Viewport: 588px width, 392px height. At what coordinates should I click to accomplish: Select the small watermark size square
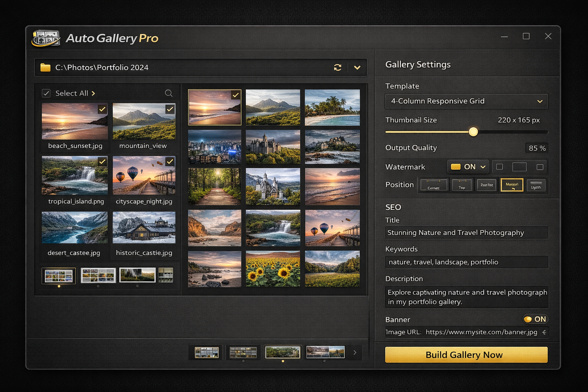tap(499, 167)
